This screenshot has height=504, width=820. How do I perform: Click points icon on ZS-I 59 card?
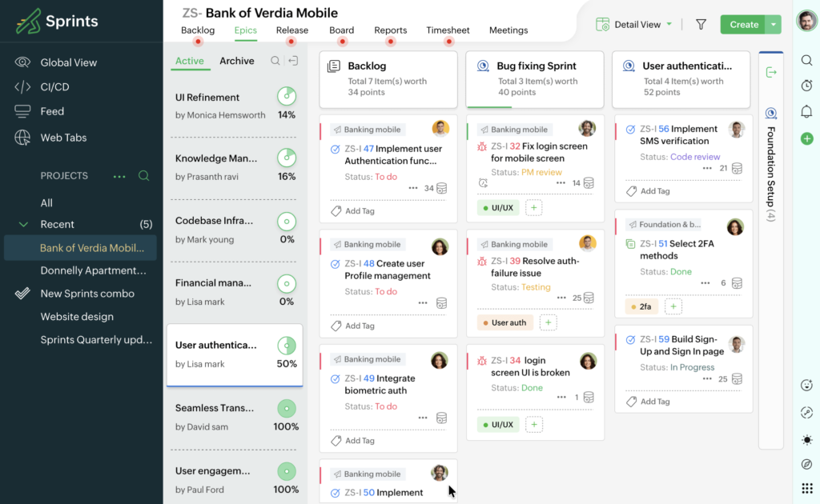coord(738,378)
